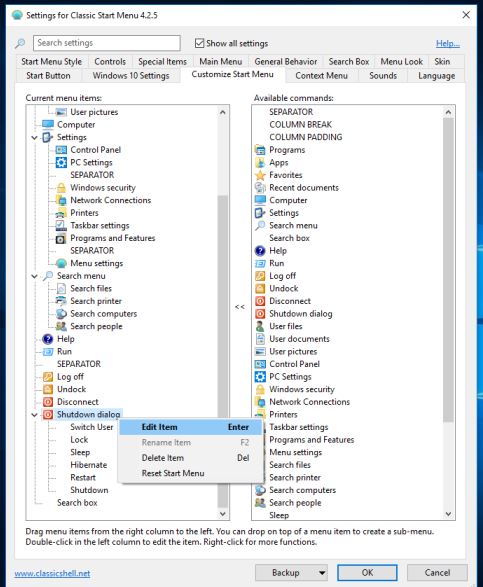Toggle the Show all settings checkbox
This screenshot has width=483, height=587.
(x=199, y=43)
